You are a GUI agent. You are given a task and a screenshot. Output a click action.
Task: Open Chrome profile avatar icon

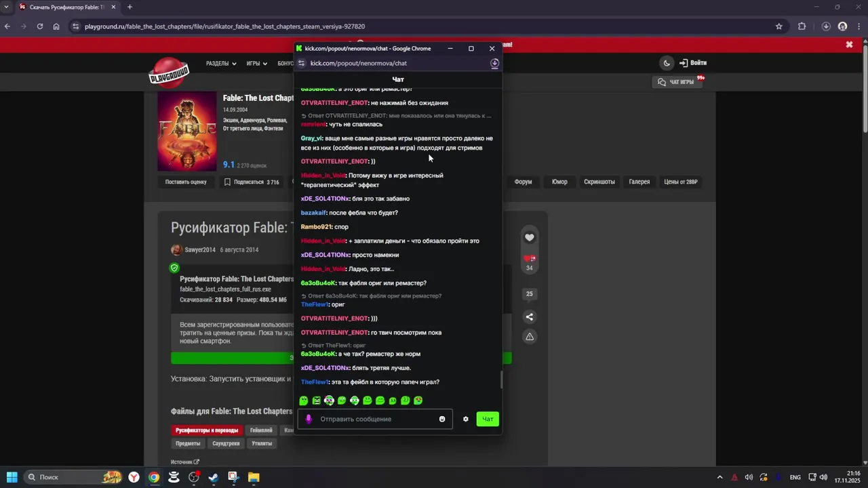coord(842,26)
